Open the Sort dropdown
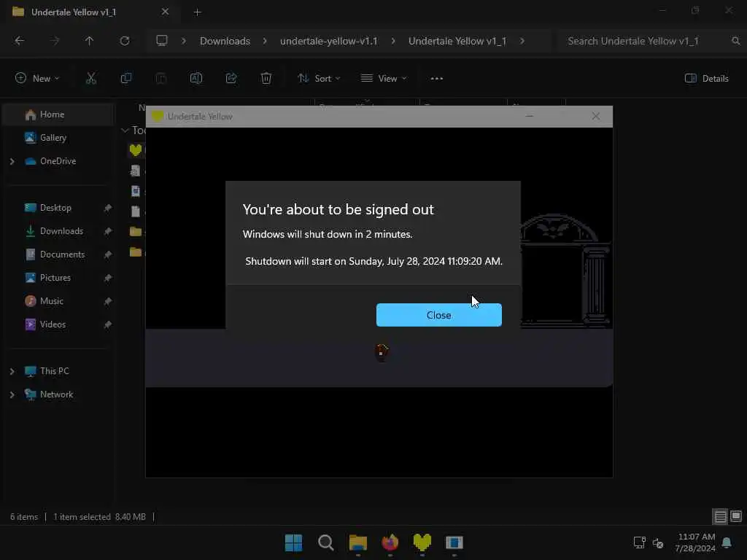 (319, 78)
